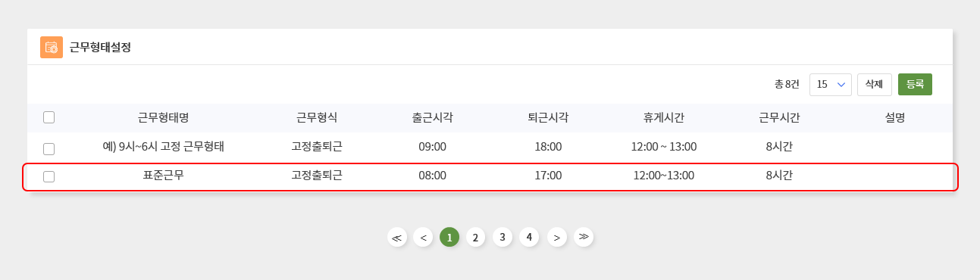Check the 예) 9시~6시 고정 근무형태 row checkbox

49,148
